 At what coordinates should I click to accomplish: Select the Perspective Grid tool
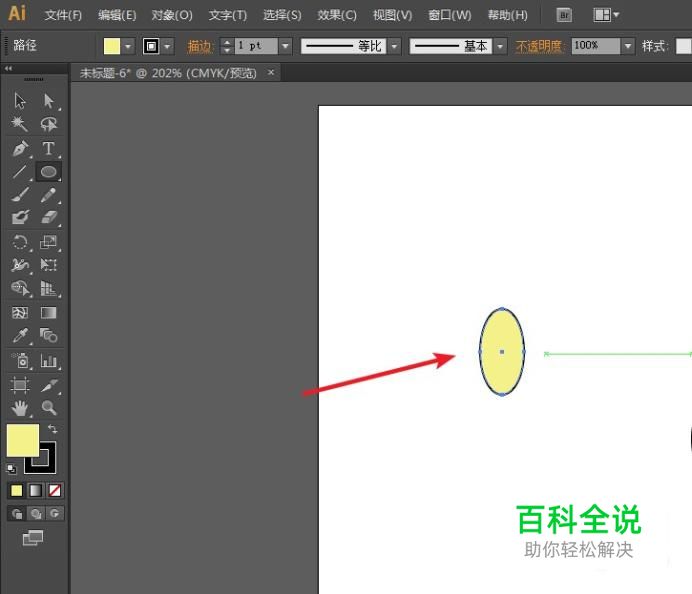point(49,288)
